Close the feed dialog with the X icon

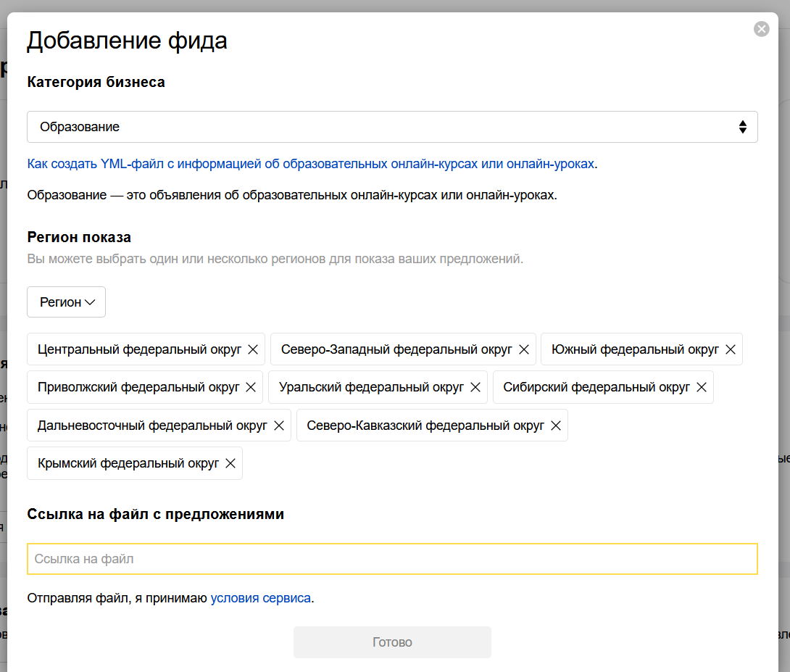coord(761,29)
